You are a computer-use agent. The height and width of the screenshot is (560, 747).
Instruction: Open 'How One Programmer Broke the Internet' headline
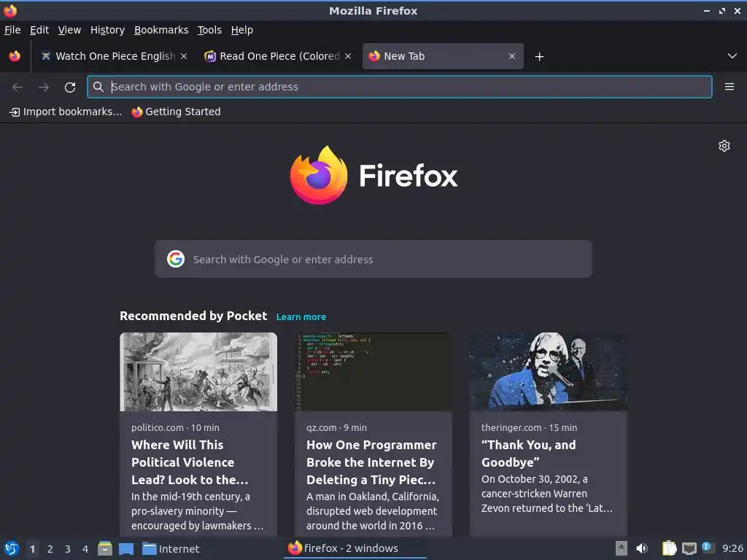tap(371, 462)
